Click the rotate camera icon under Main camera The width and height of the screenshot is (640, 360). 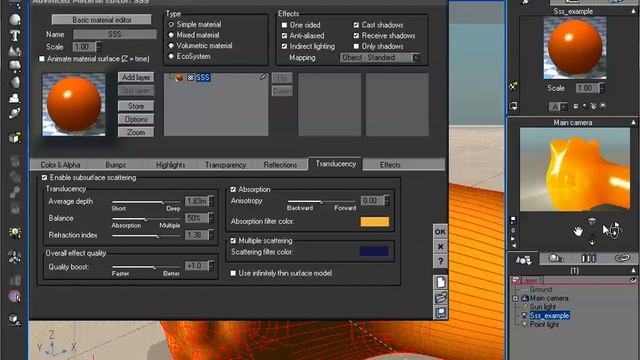tap(614, 231)
